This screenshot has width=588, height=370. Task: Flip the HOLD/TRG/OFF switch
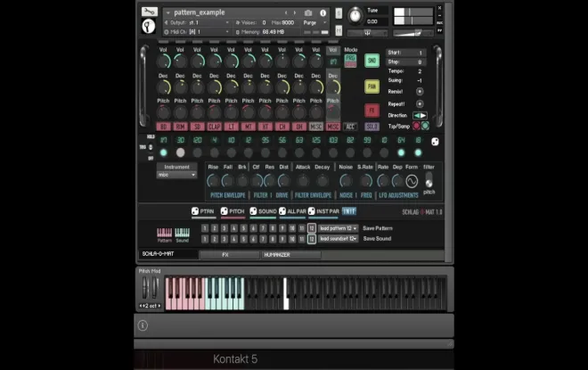tap(151, 147)
